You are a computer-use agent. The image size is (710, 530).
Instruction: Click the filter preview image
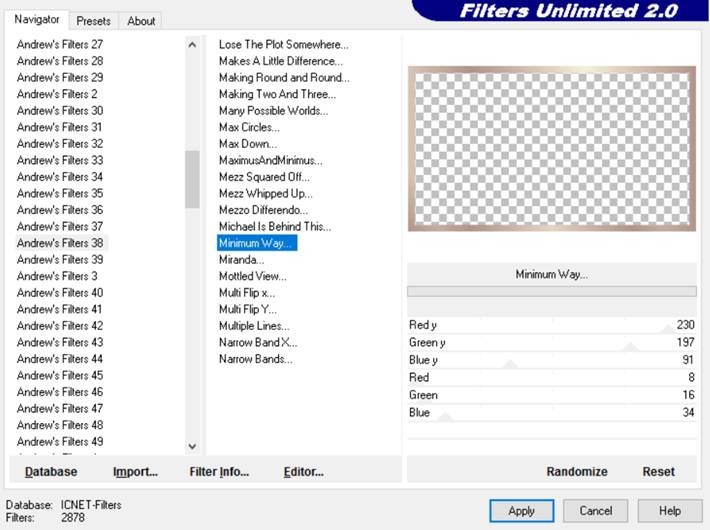click(x=551, y=149)
